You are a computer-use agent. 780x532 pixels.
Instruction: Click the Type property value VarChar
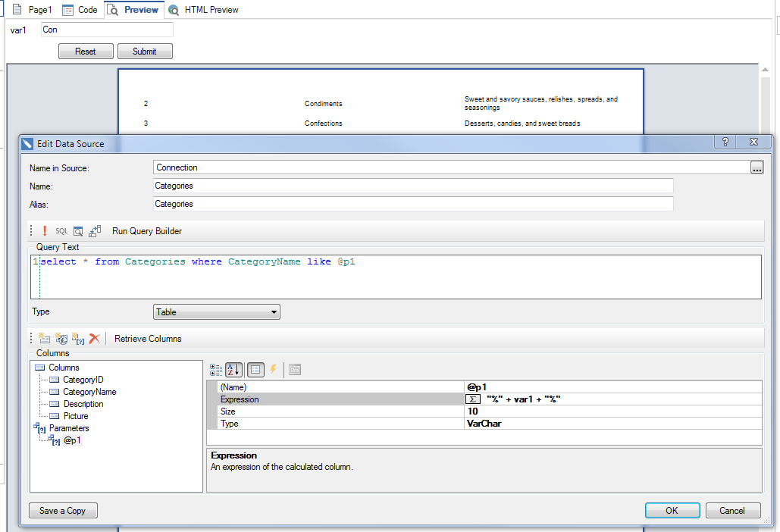click(x=484, y=424)
